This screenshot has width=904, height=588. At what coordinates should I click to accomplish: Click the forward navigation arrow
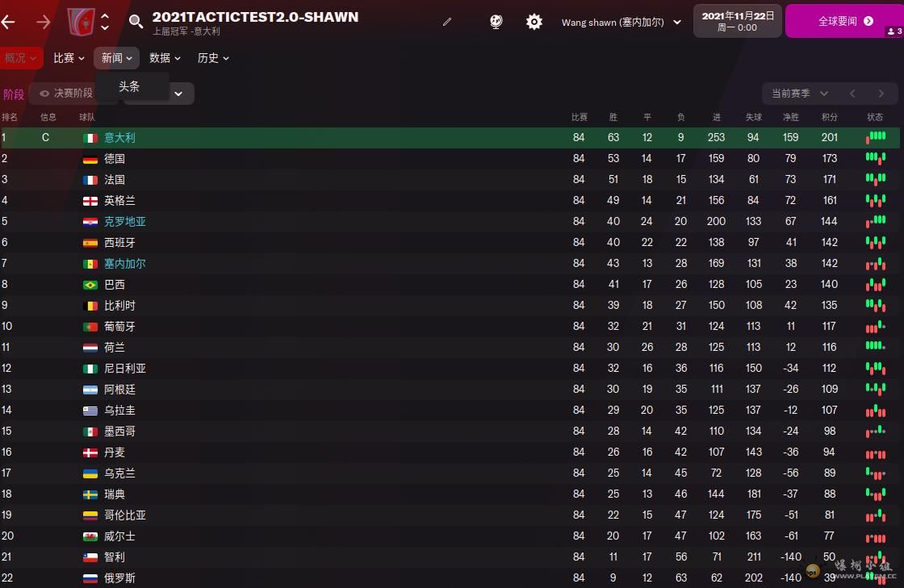[44, 22]
